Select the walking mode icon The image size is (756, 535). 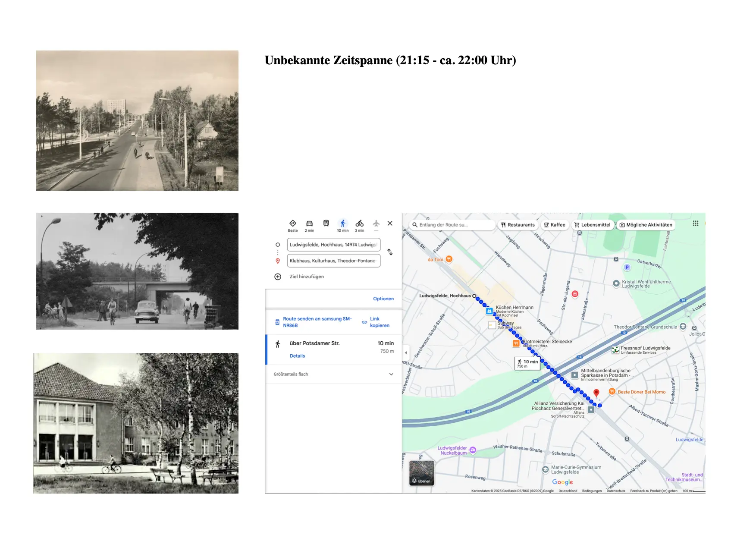tap(343, 223)
